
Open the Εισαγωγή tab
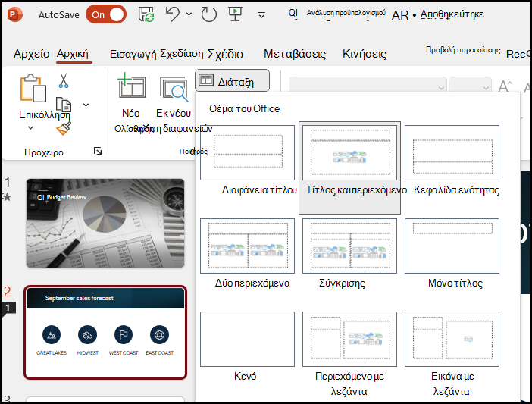pos(133,54)
